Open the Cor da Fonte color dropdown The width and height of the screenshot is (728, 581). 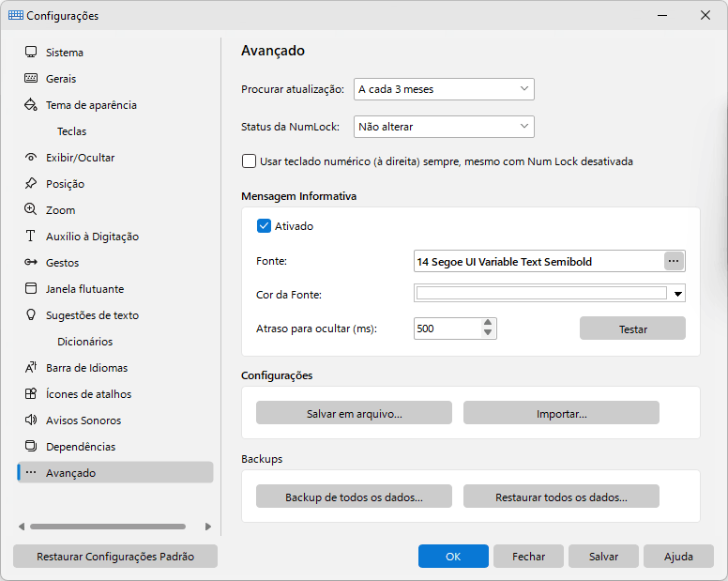[678, 294]
